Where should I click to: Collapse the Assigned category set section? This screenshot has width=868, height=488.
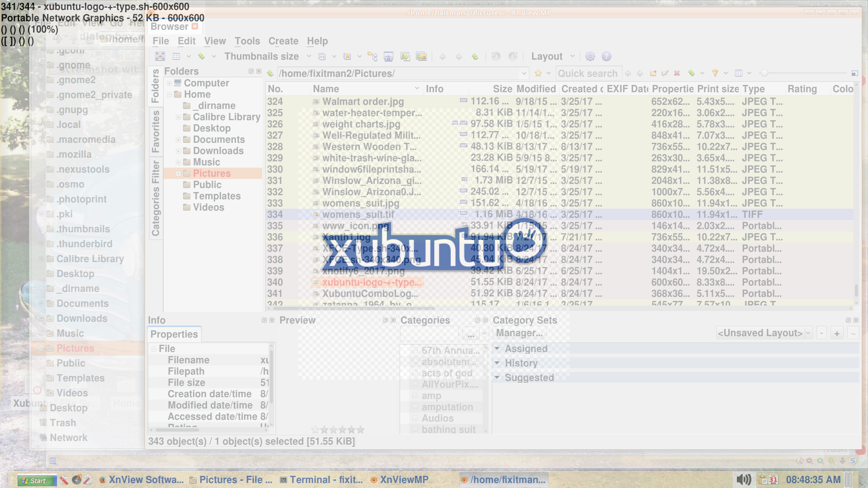(x=497, y=349)
